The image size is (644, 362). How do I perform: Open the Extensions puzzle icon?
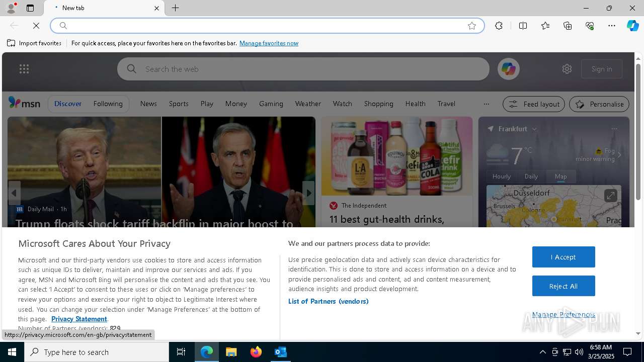499,26
